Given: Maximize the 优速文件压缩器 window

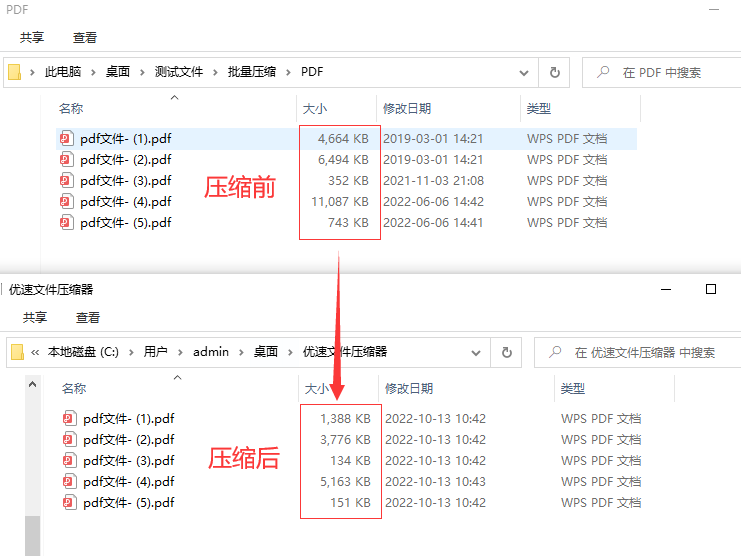Looking at the screenshot, I should (711, 289).
